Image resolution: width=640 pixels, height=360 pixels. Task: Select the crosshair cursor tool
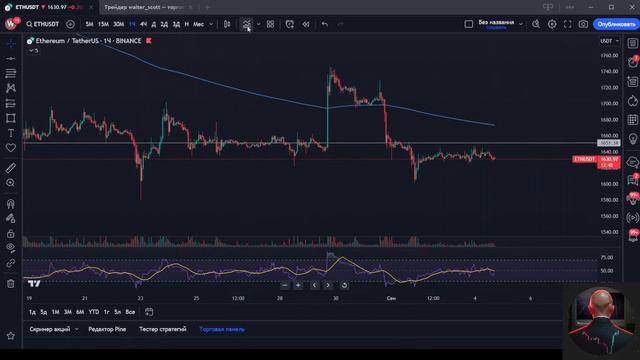pos(11,44)
